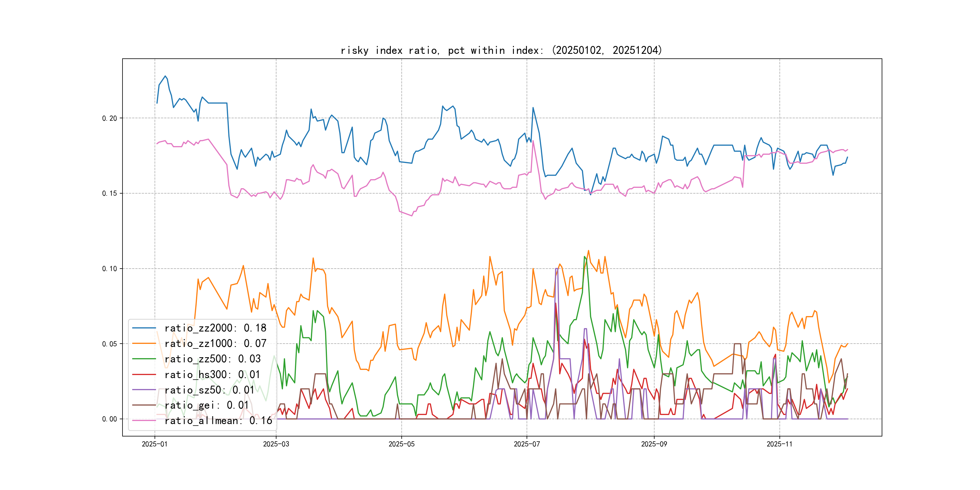Viewport: 980px width, 490px height.
Task: Click the ratio_zz2000 legend label
Action: [x=215, y=328]
